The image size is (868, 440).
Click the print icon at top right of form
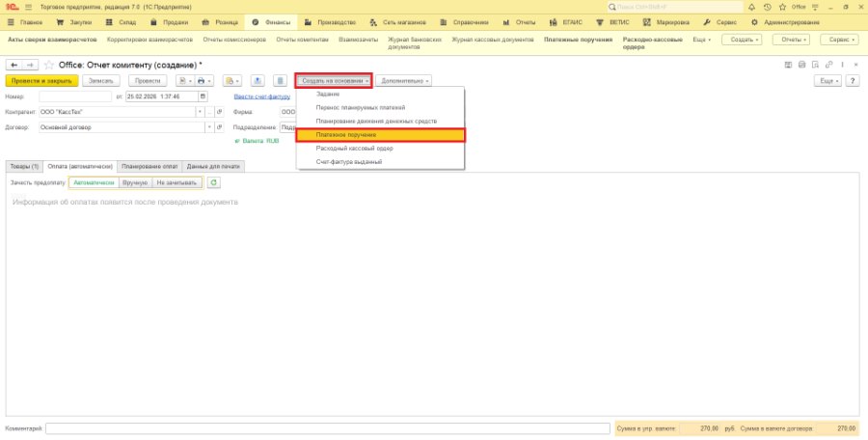tap(802, 65)
